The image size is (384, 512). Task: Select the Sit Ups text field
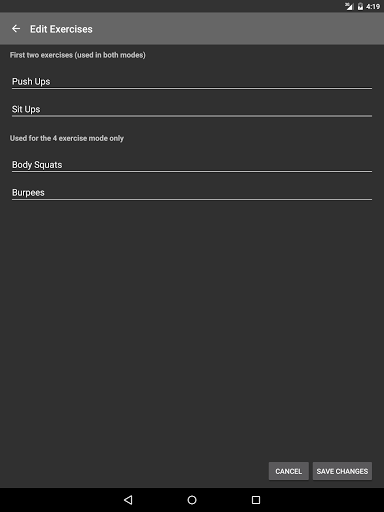click(x=192, y=109)
